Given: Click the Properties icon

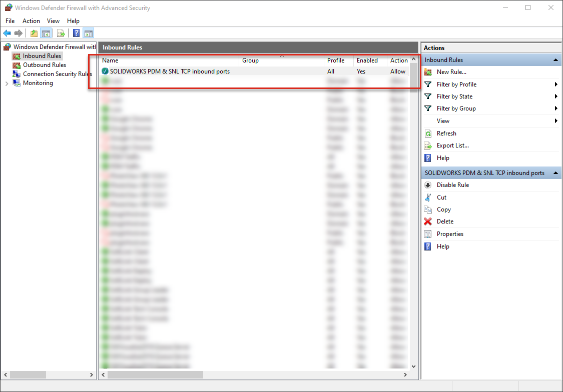Looking at the screenshot, I should 428,234.
